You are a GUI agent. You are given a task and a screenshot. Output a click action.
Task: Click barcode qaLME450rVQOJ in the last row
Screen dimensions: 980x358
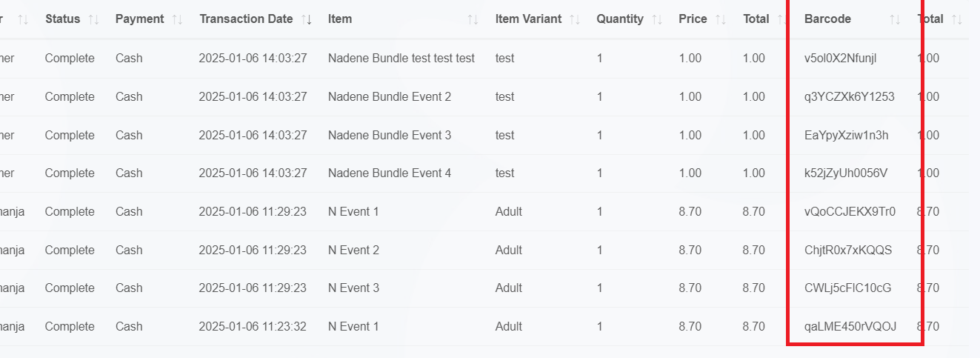pos(850,326)
